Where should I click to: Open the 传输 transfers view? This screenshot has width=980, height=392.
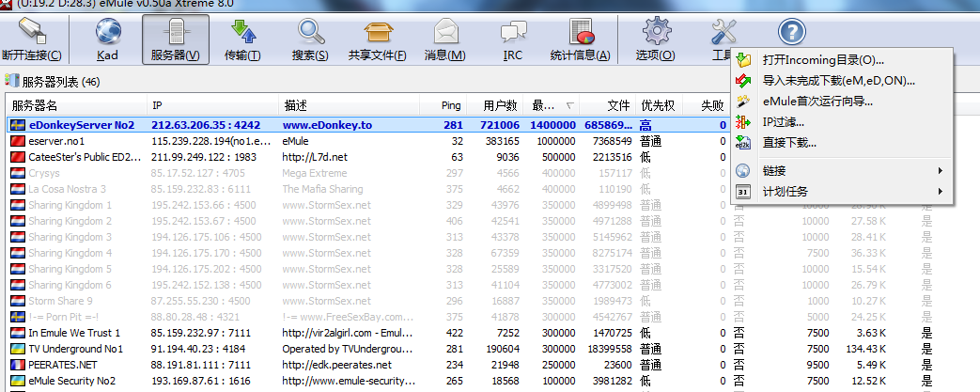pyautogui.click(x=242, y=39)
